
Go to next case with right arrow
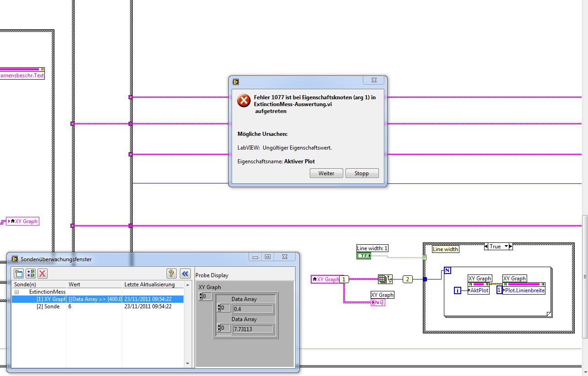click(x=511, y=247)
